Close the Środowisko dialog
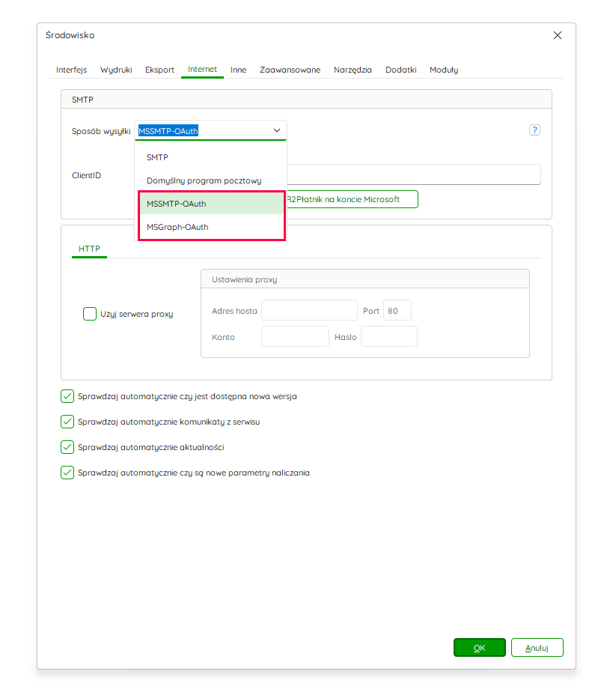The image size is (616, 689). pyautogui.click(x=557, y=35)
